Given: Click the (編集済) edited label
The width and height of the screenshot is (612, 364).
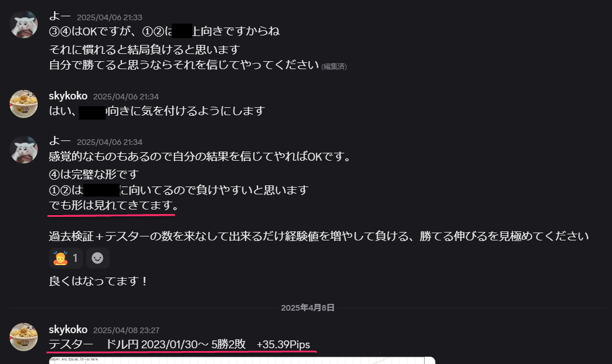Looking at the screenshot, I should [334, 67].
